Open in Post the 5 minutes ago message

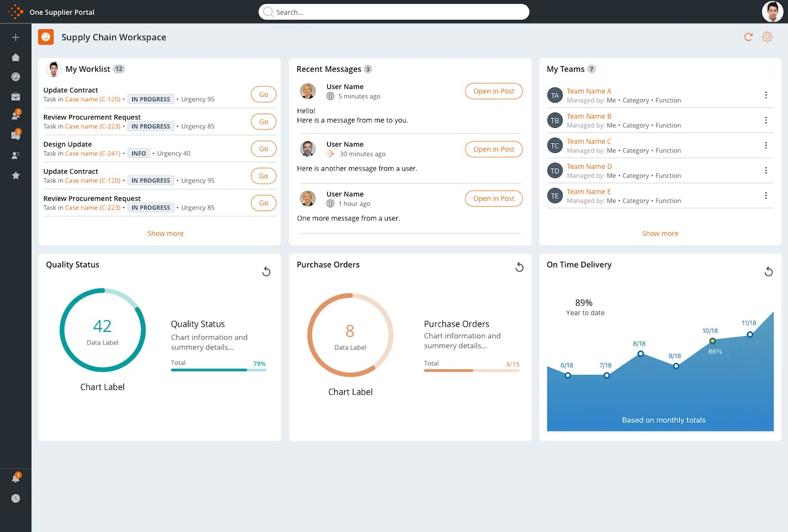(494, 91)
